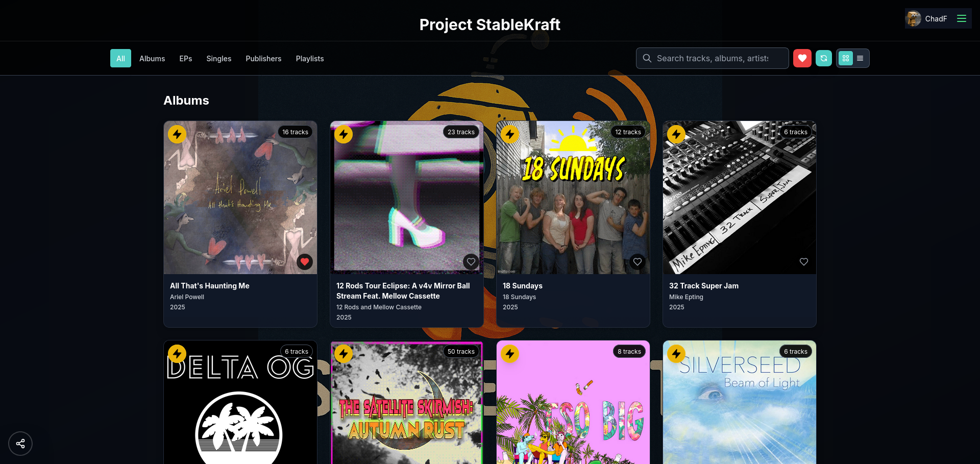The image size is (980, 464).
Task: Open the hamburger menu beside ChadF
Action: (x=961, y=19)
